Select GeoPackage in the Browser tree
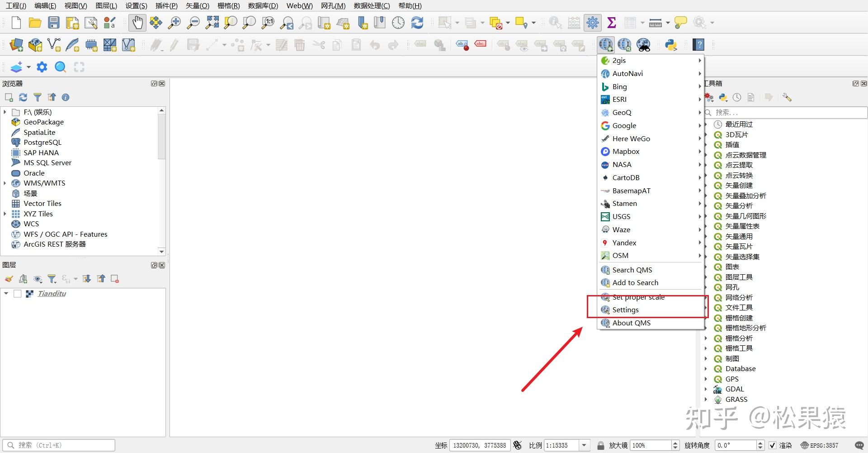The image size is (868, 453). pyautogui.click(x=43, y=122)
